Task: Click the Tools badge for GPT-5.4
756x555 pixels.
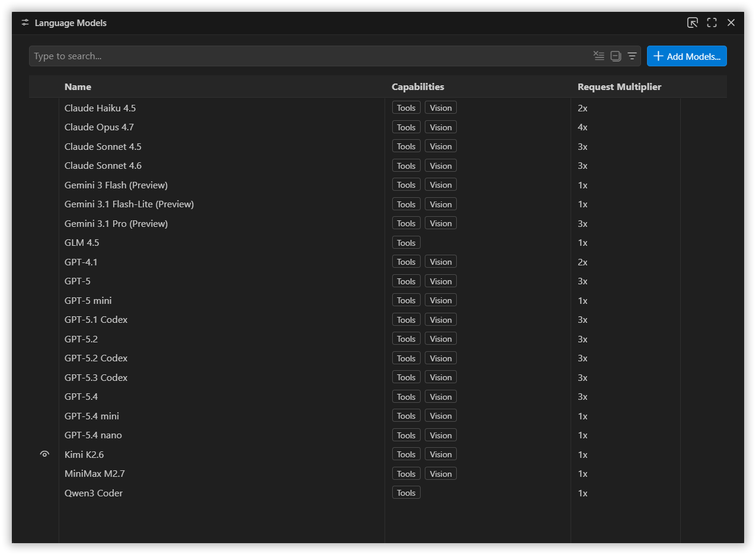Action: tap(406, 397)
